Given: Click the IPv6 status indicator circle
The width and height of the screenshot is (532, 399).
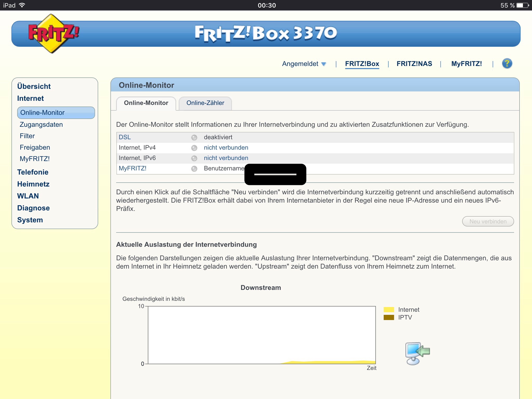Looking at the screenshot, I should (194, 158).
